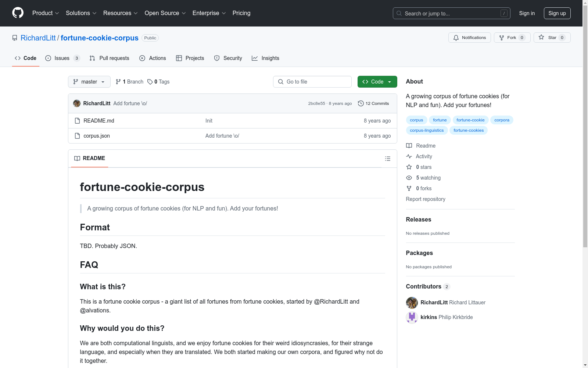View the 0 forks link

[x=419, y=188]
